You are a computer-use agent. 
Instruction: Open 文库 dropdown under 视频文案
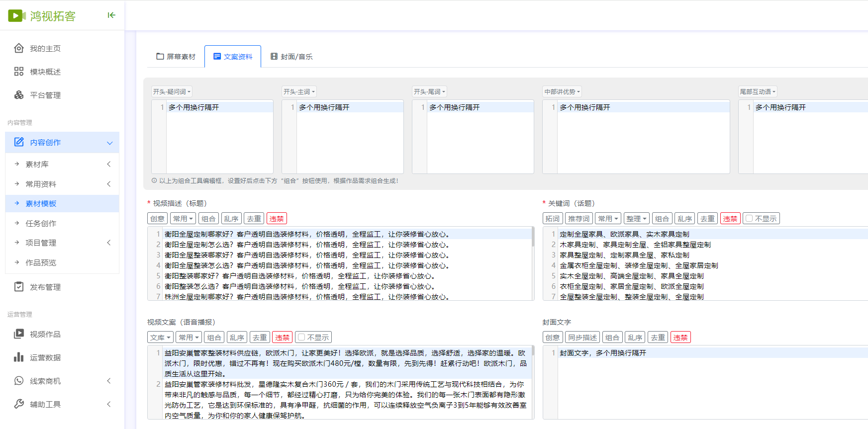pos(160,338)
